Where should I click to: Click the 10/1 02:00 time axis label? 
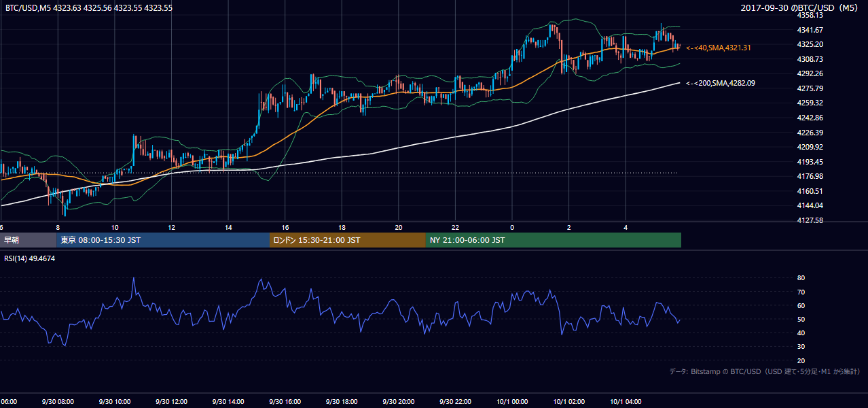(568, 402)
